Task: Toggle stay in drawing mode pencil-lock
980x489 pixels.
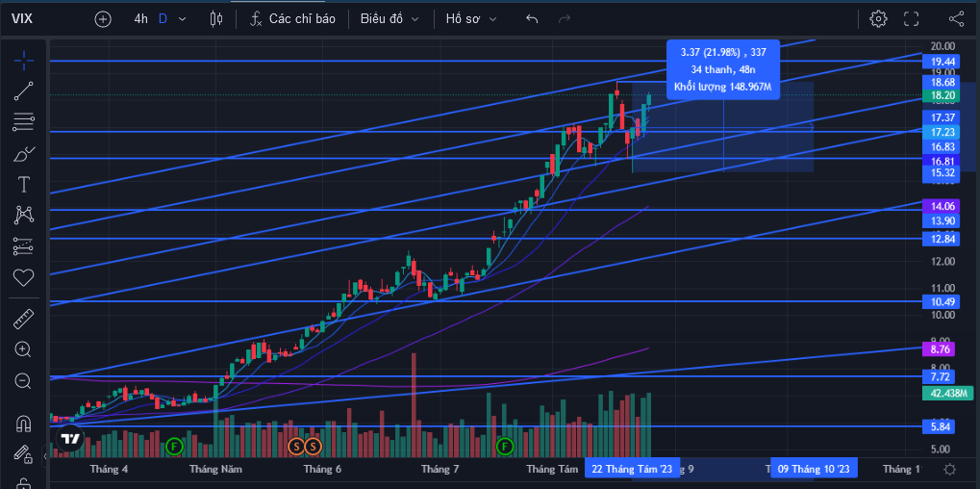Action: pos(24,454)
